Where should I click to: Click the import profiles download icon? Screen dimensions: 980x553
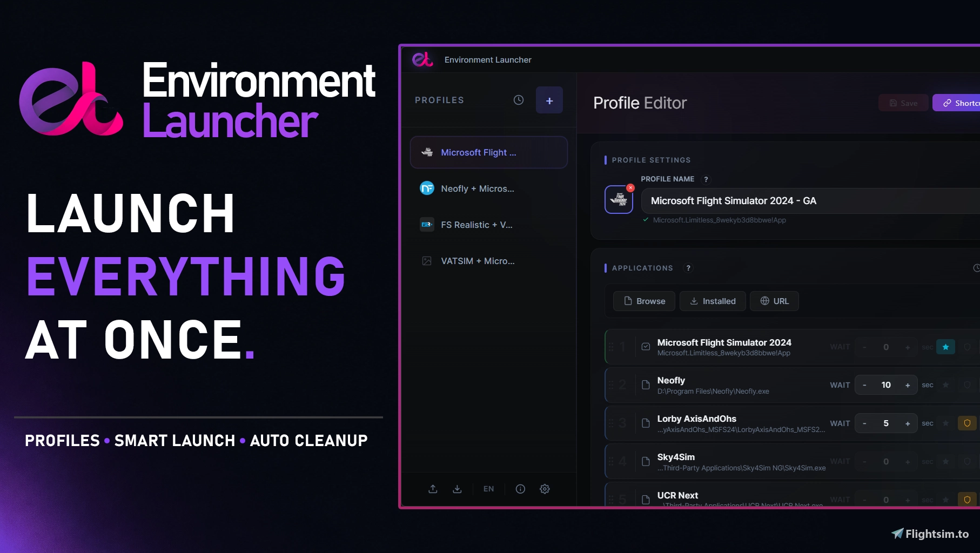[457, 489]
